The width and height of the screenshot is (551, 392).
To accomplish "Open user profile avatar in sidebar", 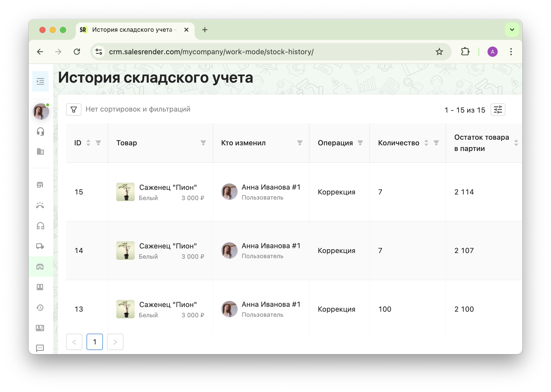I will [41, 112].
